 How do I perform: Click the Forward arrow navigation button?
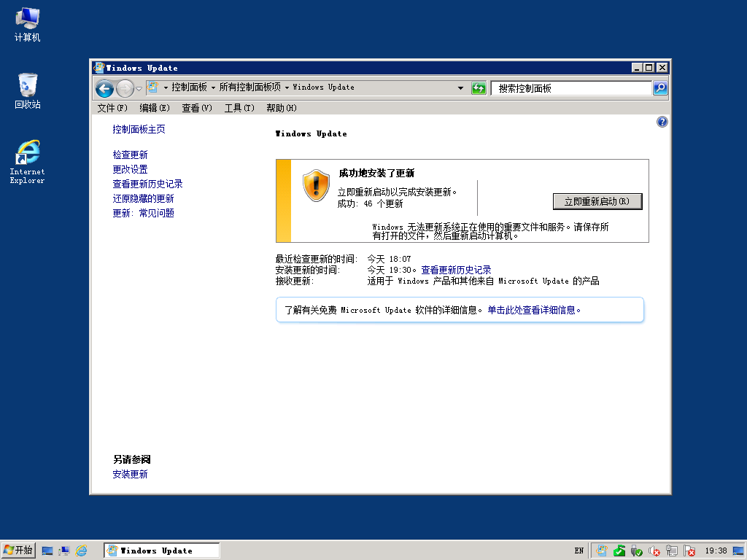coord(125,88)
